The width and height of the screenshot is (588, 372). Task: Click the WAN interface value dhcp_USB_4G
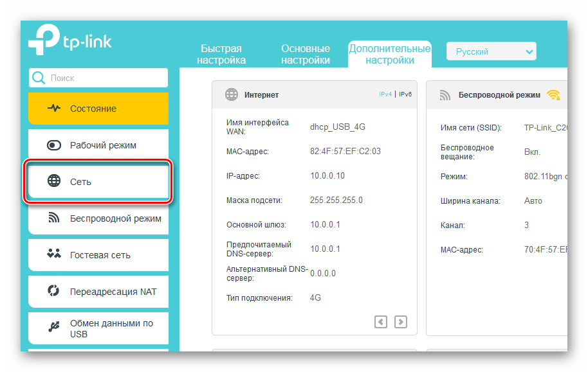pyautogui.click(x=338, y=127)
